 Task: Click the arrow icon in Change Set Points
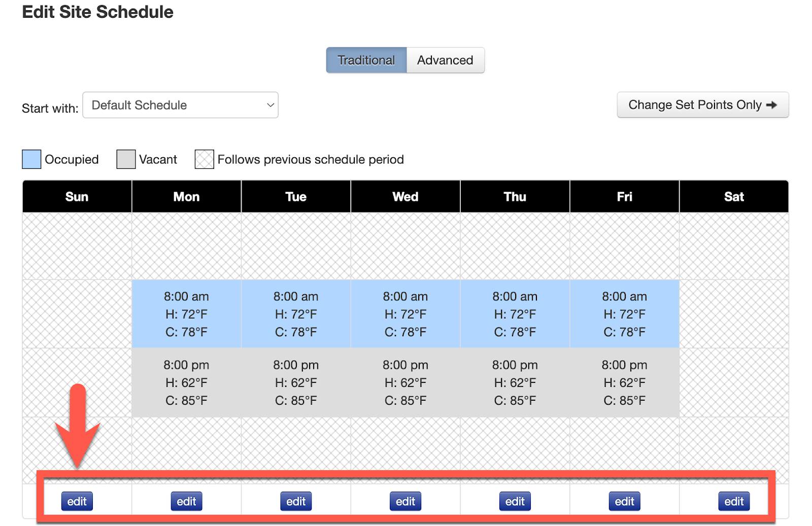tap(772, 105)
